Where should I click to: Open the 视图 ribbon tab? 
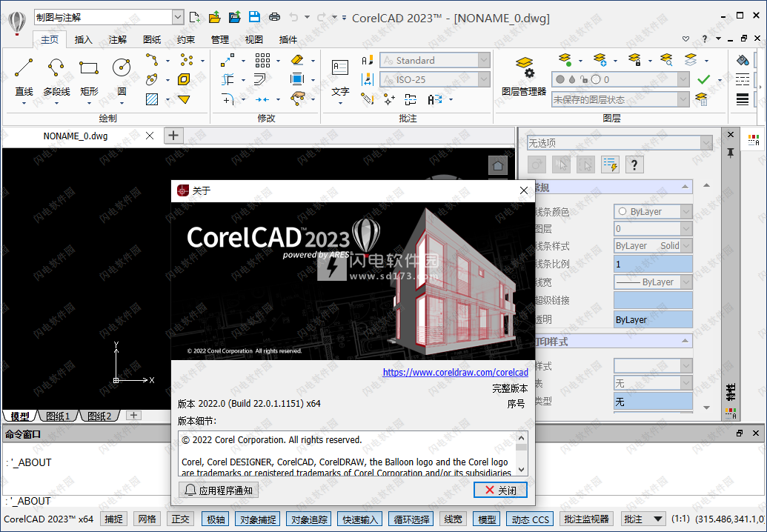click(254, 39)
